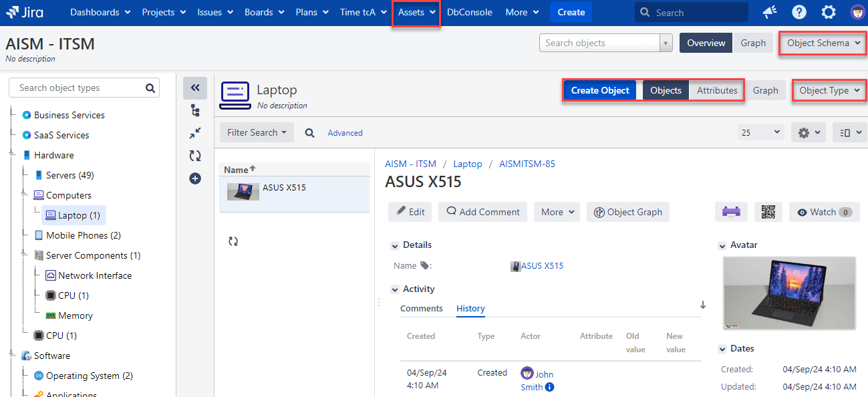
Task: Open the Search objects combo arrow
Action: tap(666, 43)
